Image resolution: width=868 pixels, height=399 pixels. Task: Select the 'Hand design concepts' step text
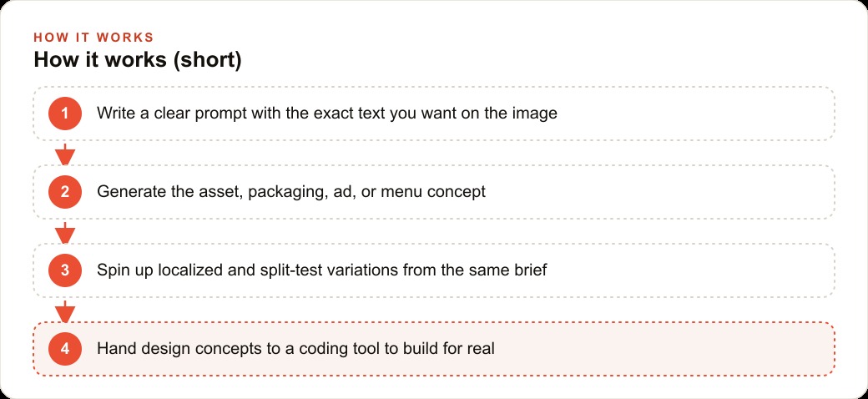(x=295, y=349)
